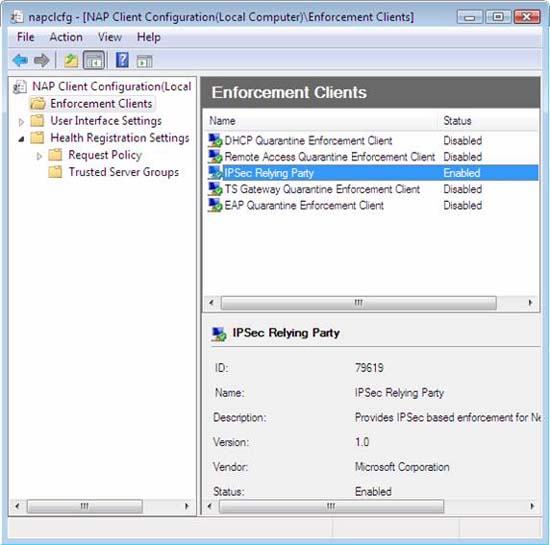
Task: Maximize the napclcfg window
Action: [x=498, y=17]
